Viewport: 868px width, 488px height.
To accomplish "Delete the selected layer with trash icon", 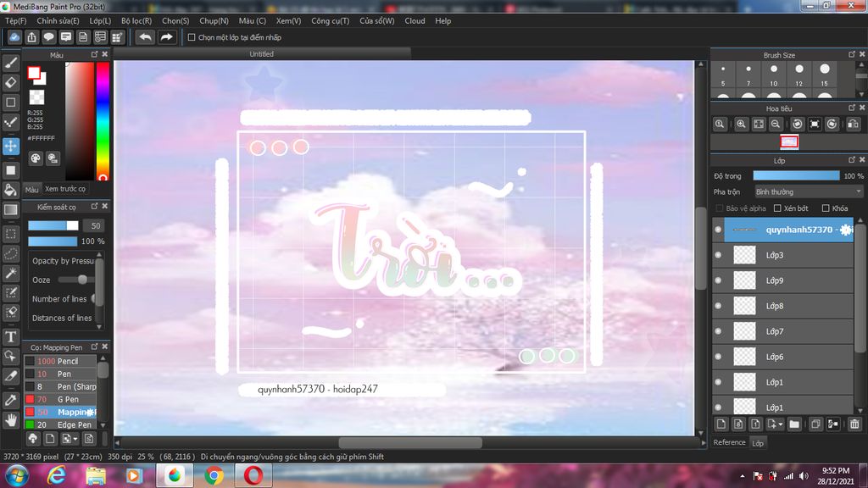I will click(854, 424).
